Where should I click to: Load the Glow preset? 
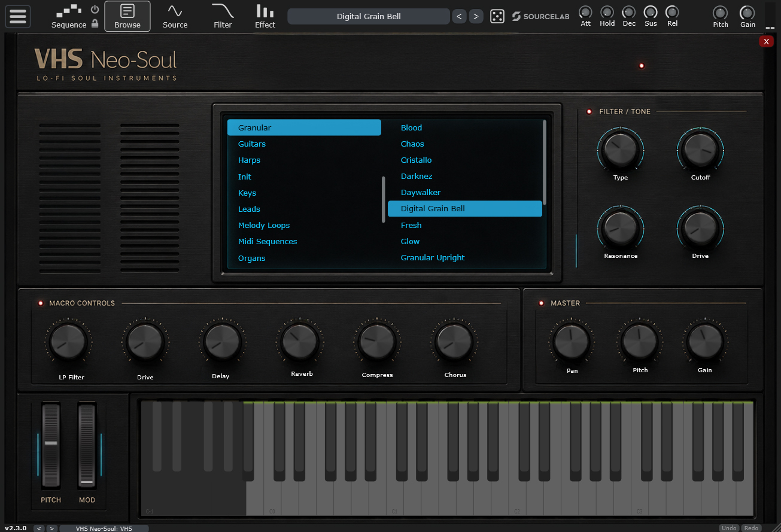pyautogui.click(x=465, y=241)
